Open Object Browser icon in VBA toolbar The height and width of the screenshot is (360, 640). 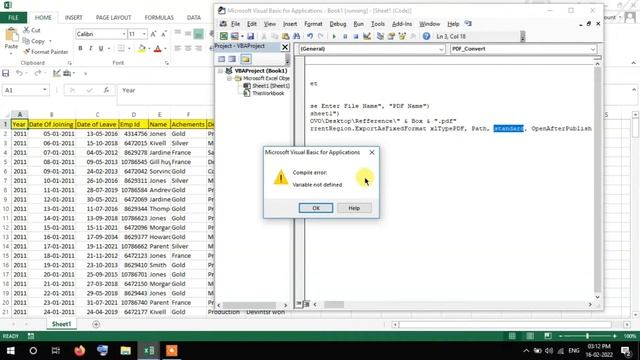click(402, 36)
